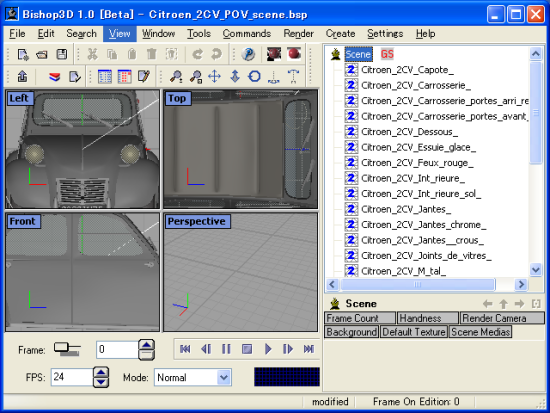Click the red sphere render icon

click(x=294, y=54)
